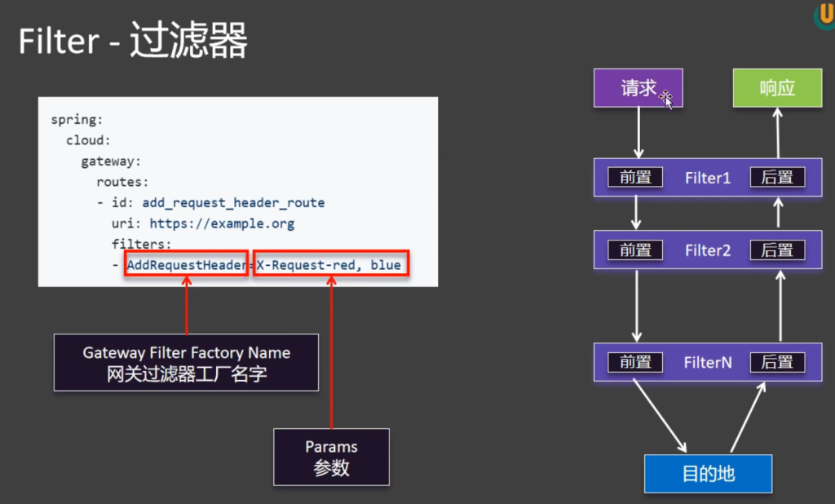835x504 pixels.
Task: Choose the 后置 block in FilterN
Action: click(x=776, y=362)
